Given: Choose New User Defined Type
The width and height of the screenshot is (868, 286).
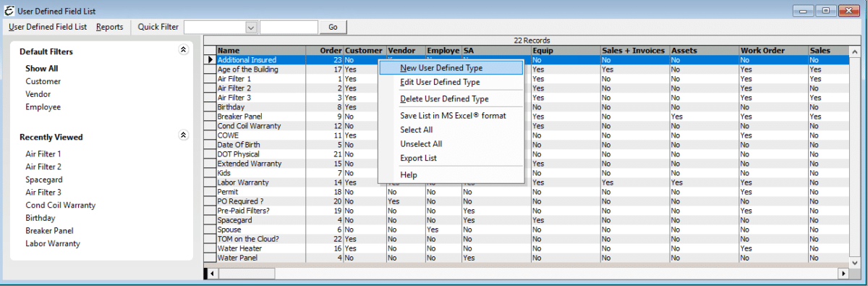Looking at the screenshot, I should pyautogui.click(x=451, y=67).
